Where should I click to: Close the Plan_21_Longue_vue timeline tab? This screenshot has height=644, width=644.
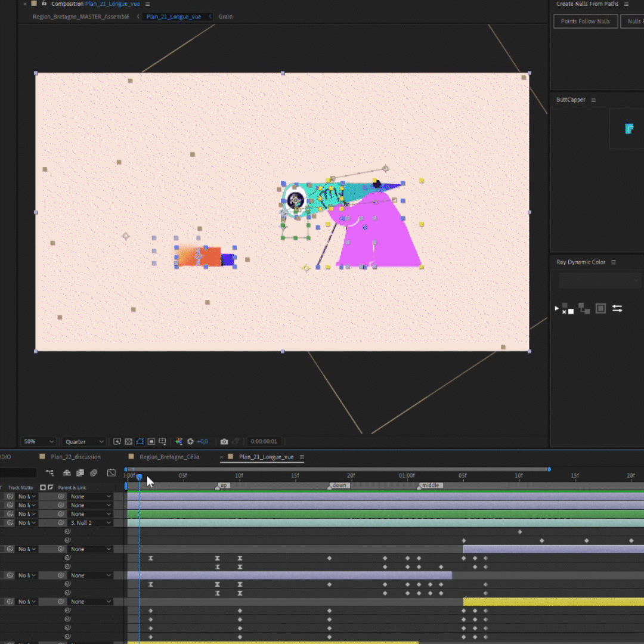coord(221,457)
